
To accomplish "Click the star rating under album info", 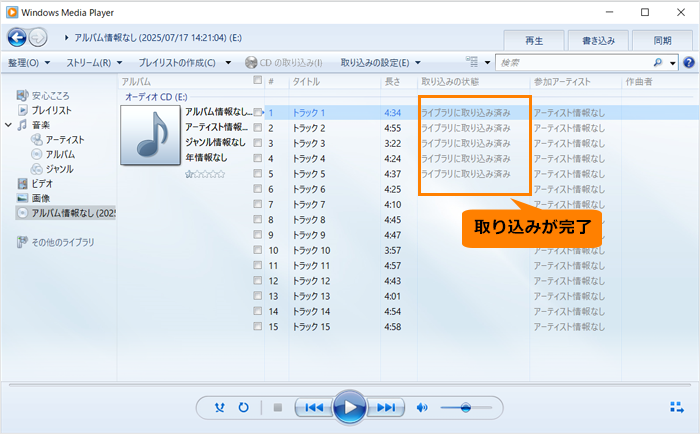I will point(205,174).
